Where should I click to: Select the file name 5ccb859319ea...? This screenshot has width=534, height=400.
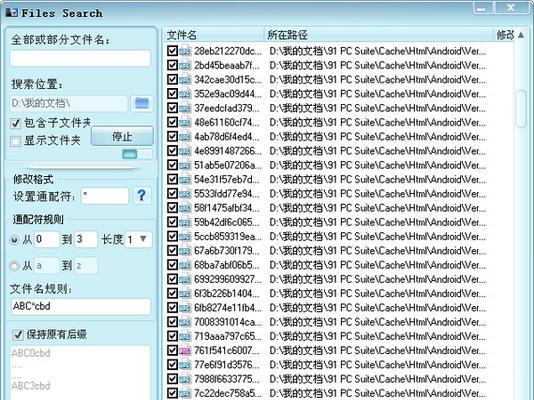228,237
